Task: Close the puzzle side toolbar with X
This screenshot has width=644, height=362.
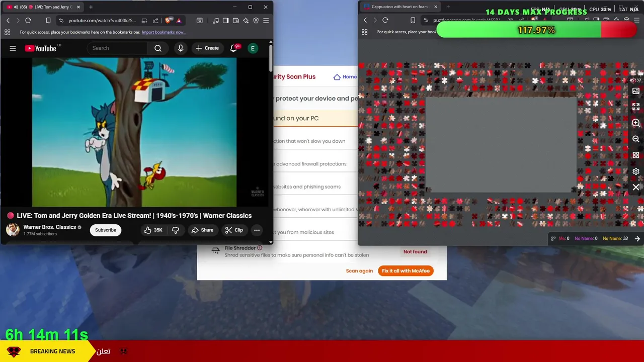Action: [636, 187]
